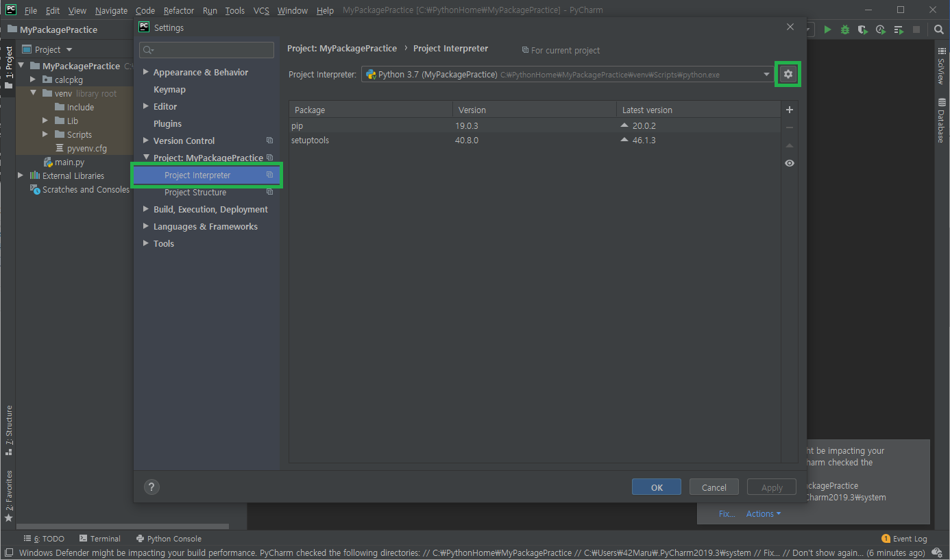The width and height of the screenshot is (950, 560).
Task: Click the Project Interpreter copy-scope icon
Action: [269, 175]
